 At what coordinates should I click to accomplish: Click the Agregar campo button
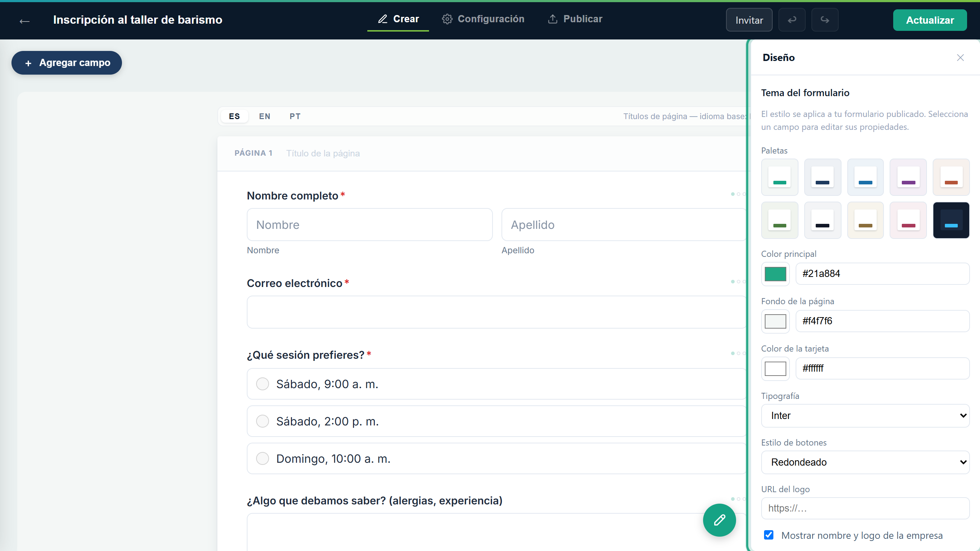pos(67,63)
